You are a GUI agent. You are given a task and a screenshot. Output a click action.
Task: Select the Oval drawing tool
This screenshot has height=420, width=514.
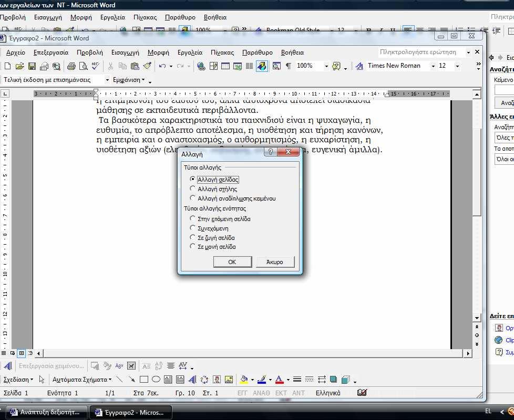(x=156, y=380)
